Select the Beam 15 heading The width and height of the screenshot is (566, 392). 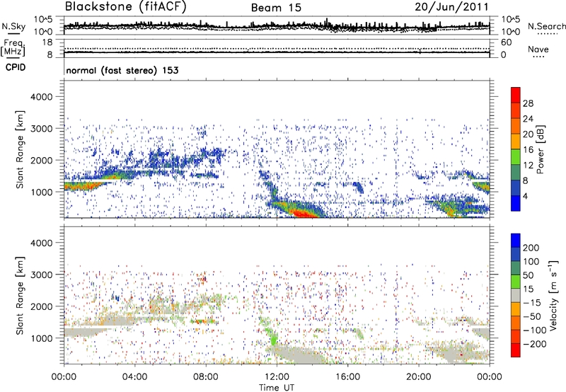(276, 8)
